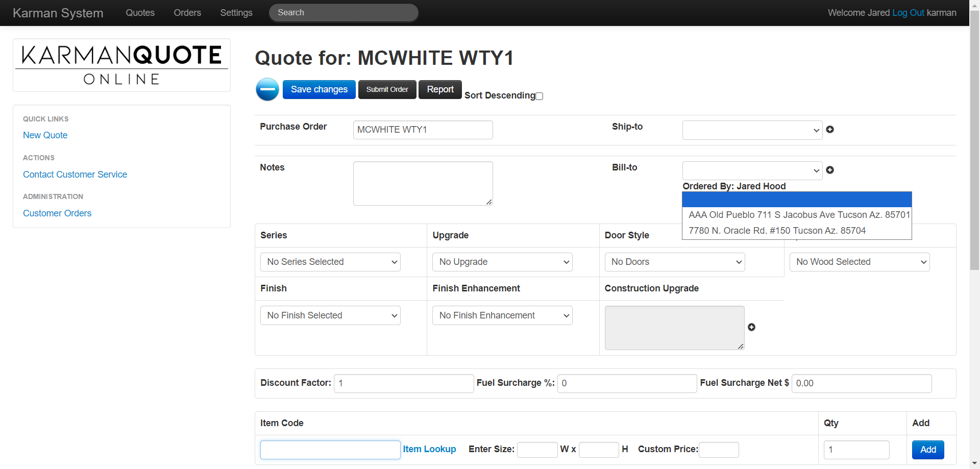The image size is (980, 469).
Task: Click the Fuel Surcharge % field
Action: coord(627,383)
